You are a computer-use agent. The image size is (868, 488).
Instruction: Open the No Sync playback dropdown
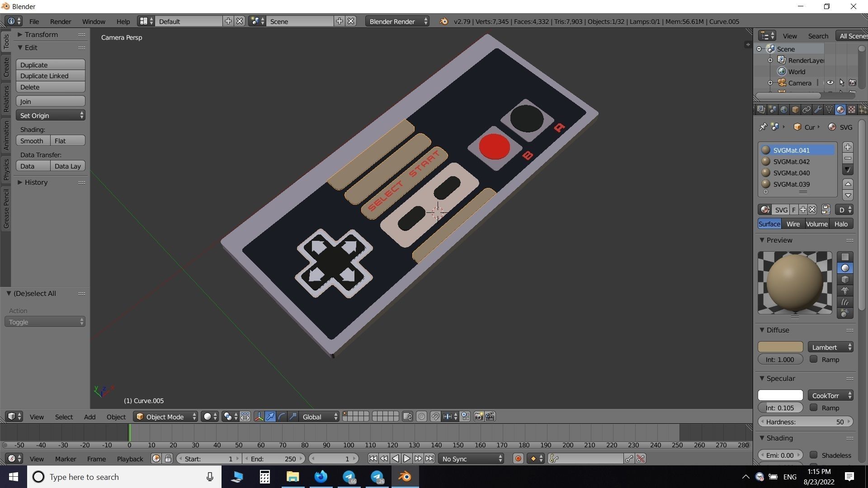[x=471, y=459]
